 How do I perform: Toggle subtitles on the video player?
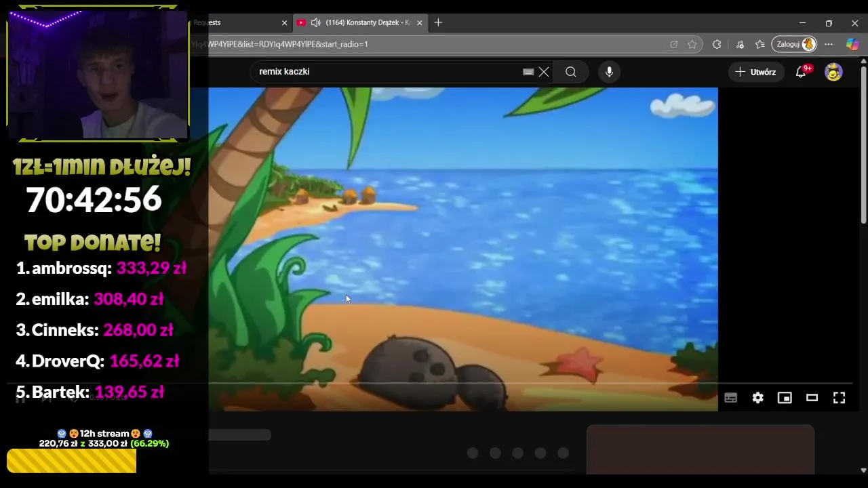coord(730,398)
